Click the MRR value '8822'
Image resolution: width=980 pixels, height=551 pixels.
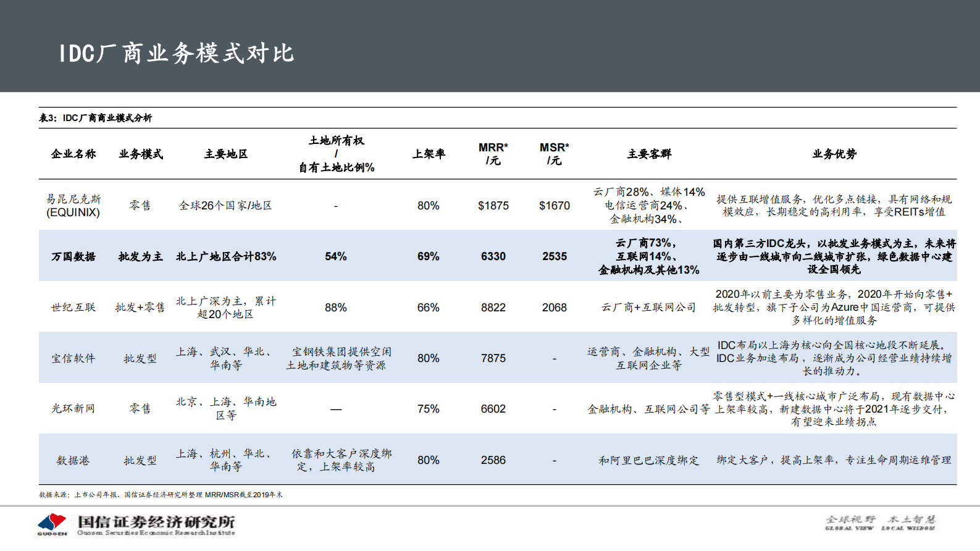click(x=493, y=308)
